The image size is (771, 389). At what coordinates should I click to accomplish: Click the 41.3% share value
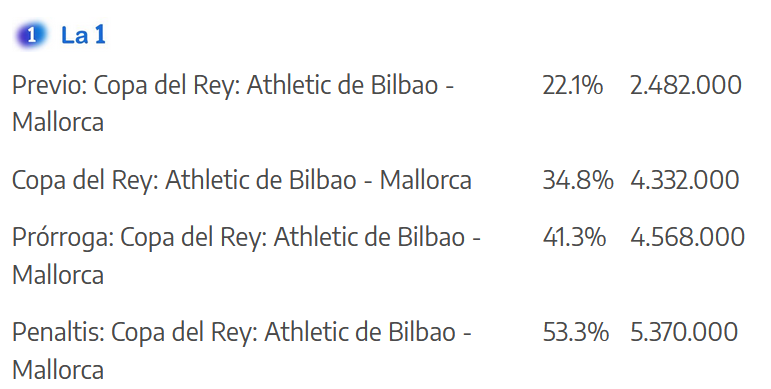pos(574,237)
